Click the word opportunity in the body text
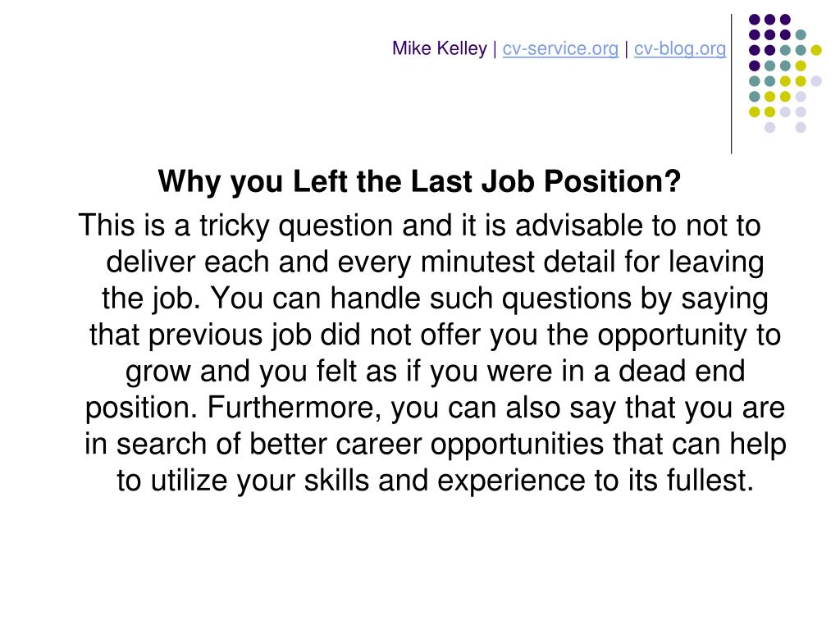The height and width of the screenshot is (630, 840). [x=673, y=336]
